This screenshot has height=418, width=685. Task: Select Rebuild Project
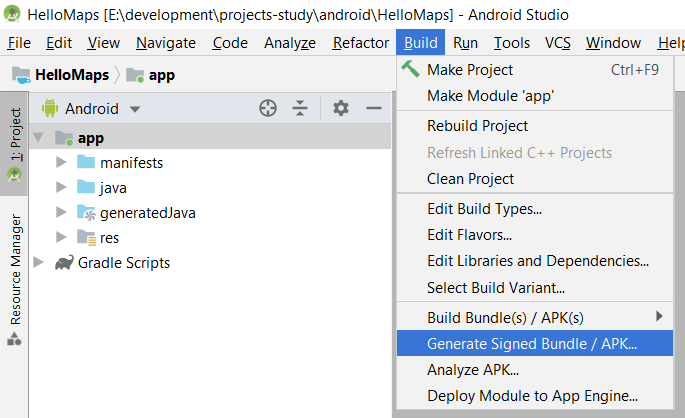535,126
